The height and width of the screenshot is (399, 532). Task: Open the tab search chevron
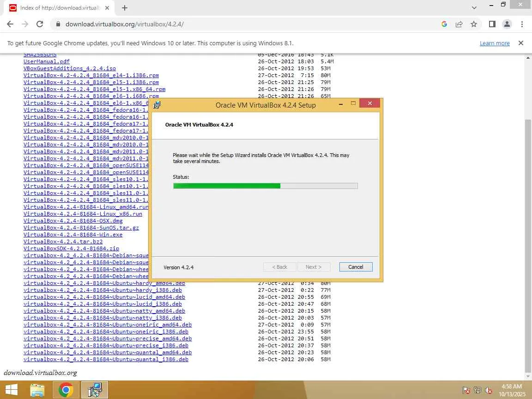point(474,8)
